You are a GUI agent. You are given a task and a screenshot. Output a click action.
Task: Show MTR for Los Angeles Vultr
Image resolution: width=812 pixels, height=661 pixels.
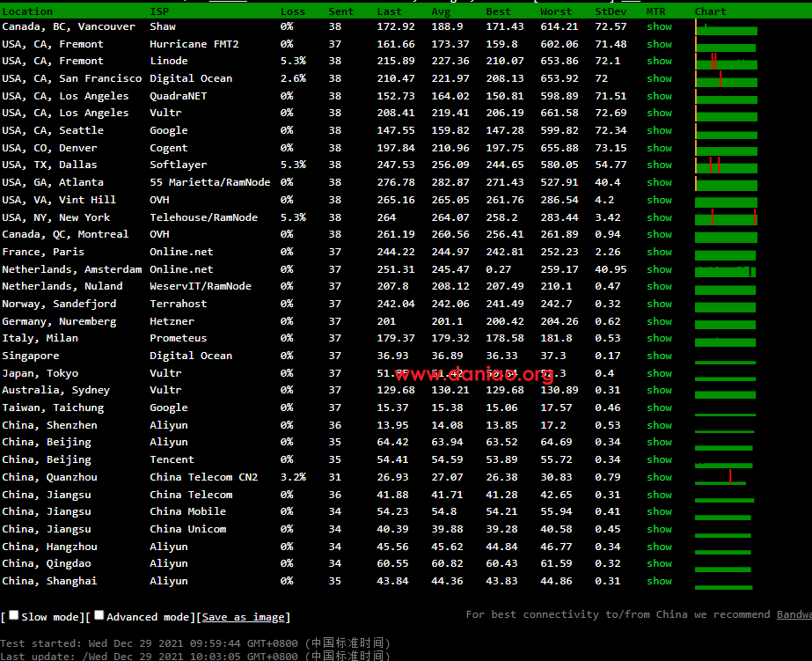(659, 113)
